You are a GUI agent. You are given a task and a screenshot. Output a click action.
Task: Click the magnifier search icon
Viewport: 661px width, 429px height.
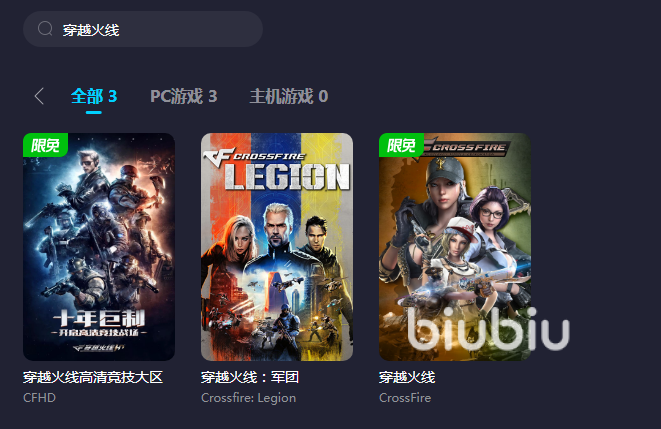pos(45,29)
